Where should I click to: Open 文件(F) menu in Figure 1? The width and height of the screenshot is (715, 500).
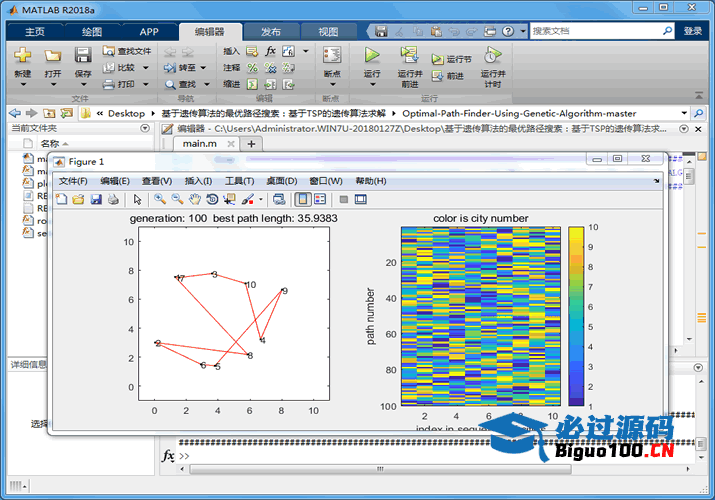point(73,181)
